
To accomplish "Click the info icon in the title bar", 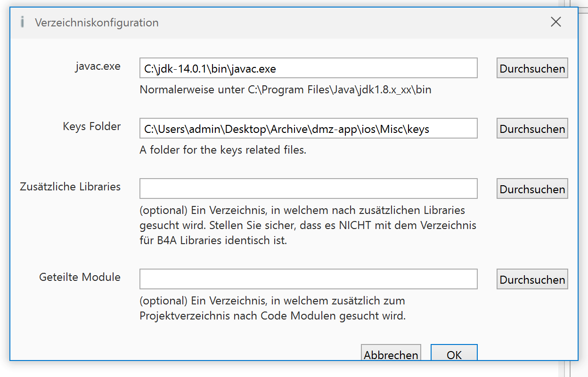I will [22, 22].
